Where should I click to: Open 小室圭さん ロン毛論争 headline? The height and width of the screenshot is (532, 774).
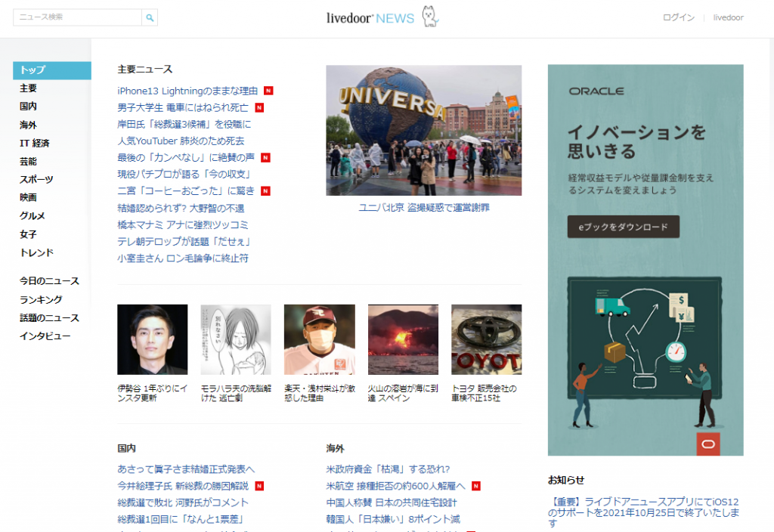coord(183,258)
